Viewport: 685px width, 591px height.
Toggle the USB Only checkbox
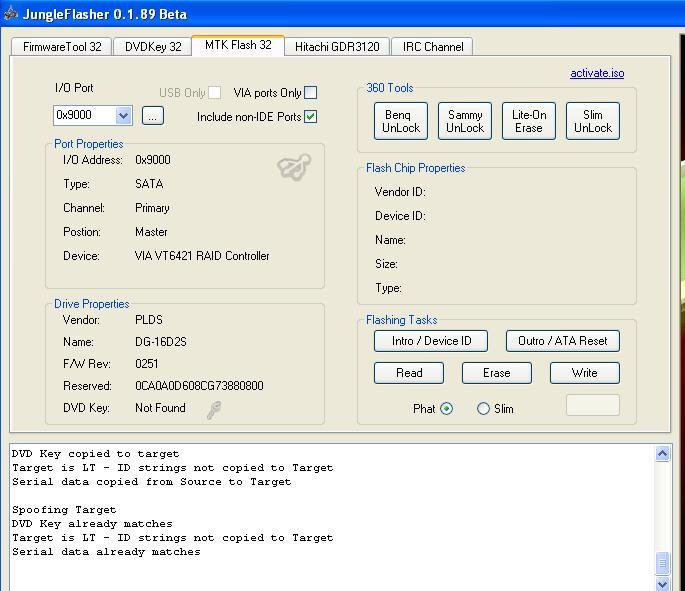[x=214, y=93]
